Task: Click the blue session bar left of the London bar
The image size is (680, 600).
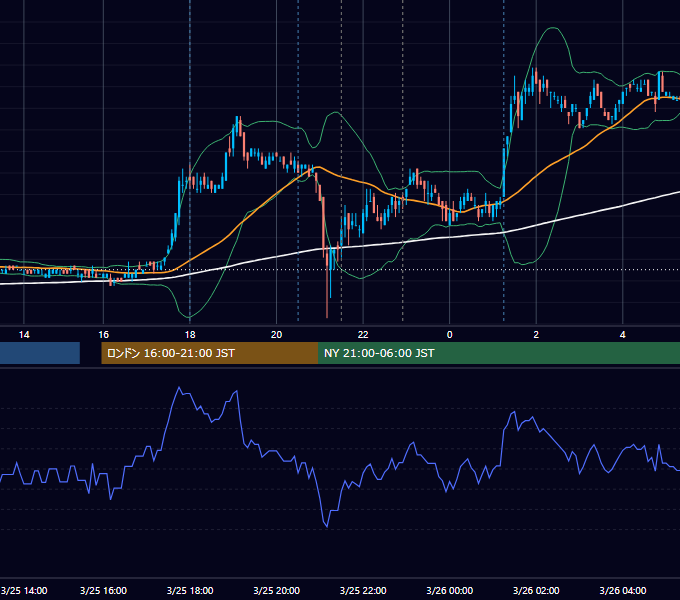Action: tap(40, 353)
